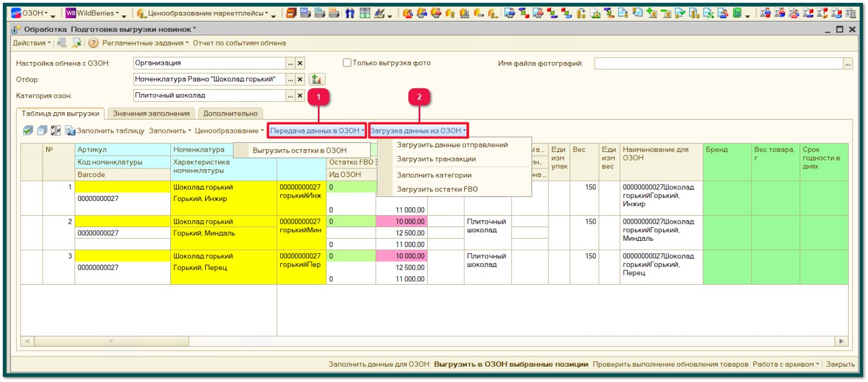The width and height of the screenshot is (868, 382).
Task: Click Заполнить таблицу button
Action: coord(104,131)
